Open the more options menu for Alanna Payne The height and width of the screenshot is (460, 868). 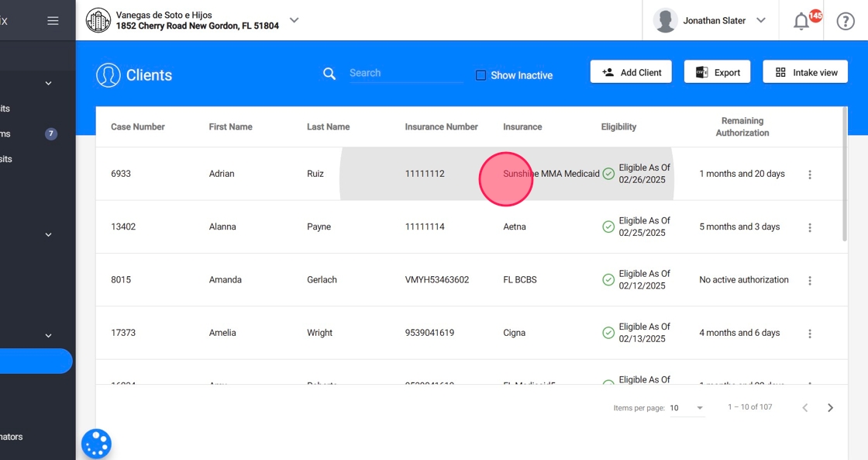[810, 227]
